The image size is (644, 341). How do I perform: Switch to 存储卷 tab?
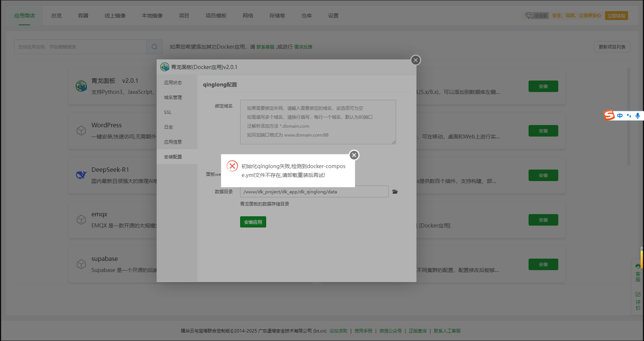(x=277, y=16)
